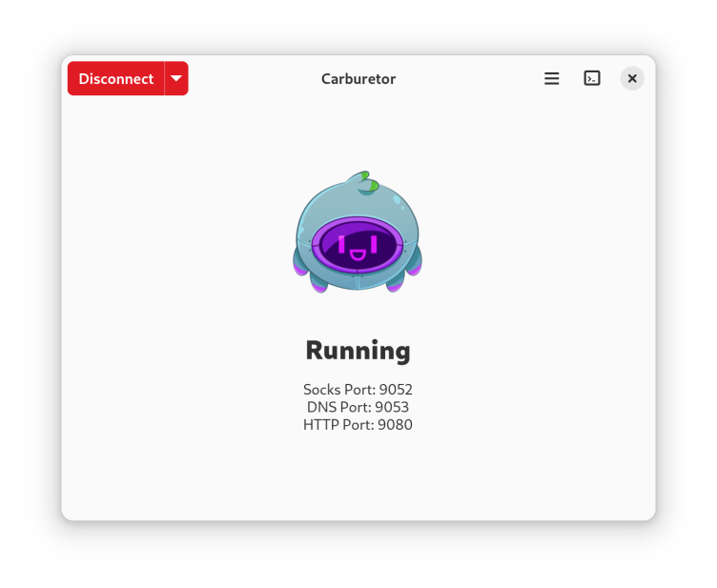Select the DNS Port: 9053 line
The height and width of the screenshot is (588, 717).
(358, 407)
